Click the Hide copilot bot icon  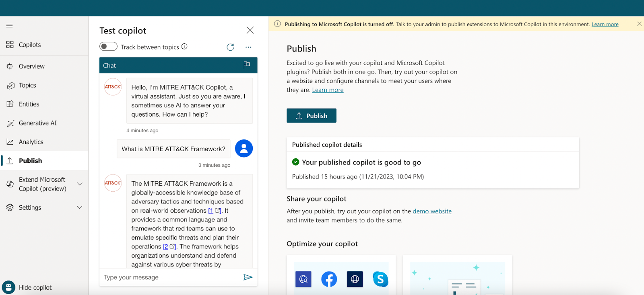coord(8,287)
